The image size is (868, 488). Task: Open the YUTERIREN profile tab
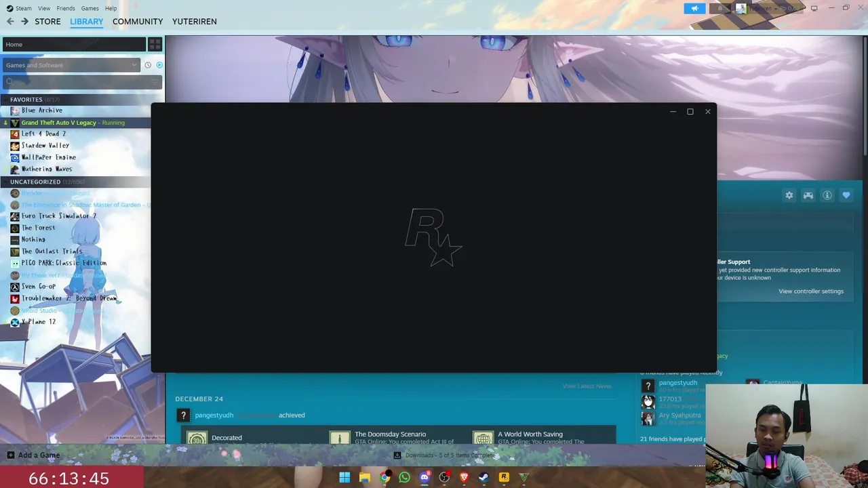point(195,21)
